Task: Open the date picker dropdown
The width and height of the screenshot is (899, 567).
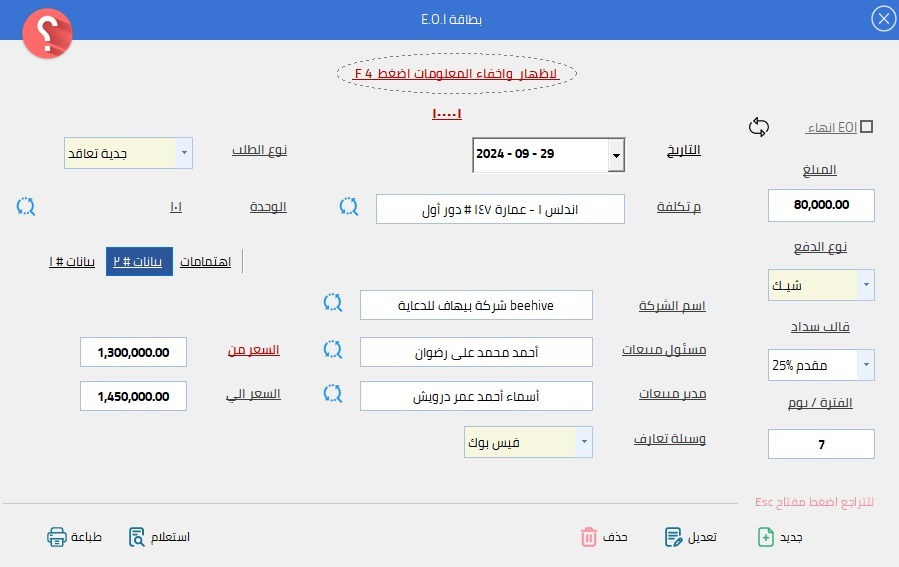Action: coord(616,156)
